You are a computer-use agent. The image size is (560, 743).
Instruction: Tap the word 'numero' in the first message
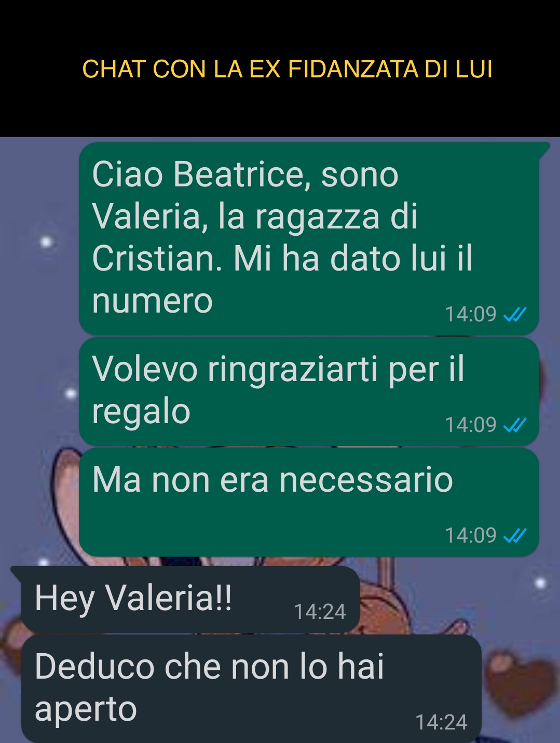click(x=153, y=301)
